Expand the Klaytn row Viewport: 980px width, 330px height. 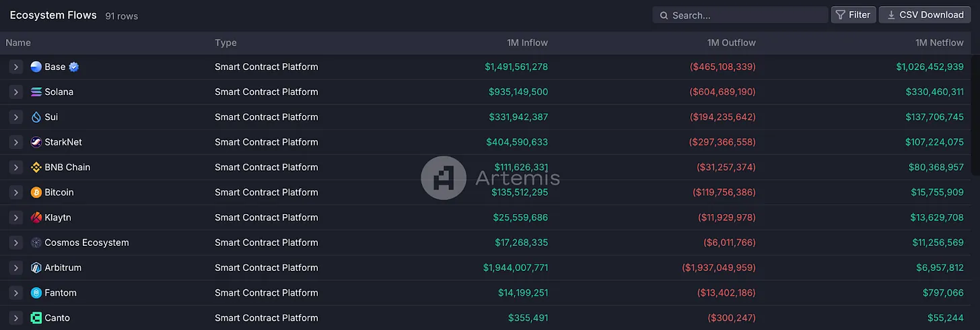tap(16, 218)
